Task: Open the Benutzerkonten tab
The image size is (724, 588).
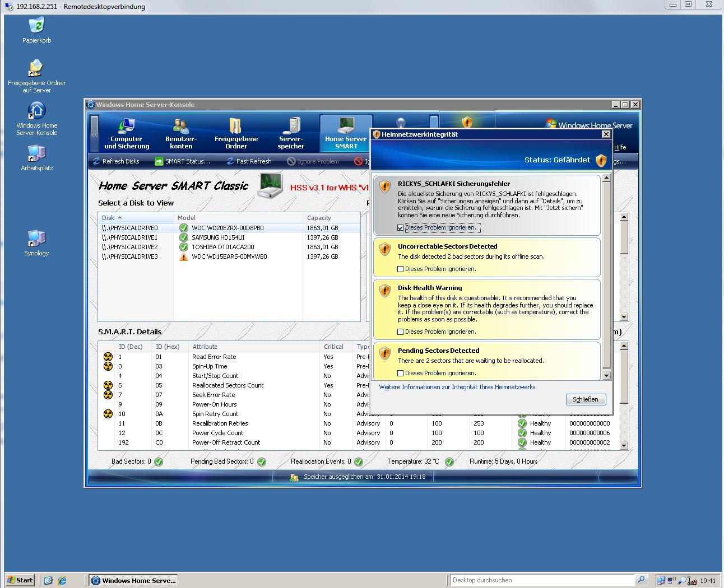Action: 181,133
